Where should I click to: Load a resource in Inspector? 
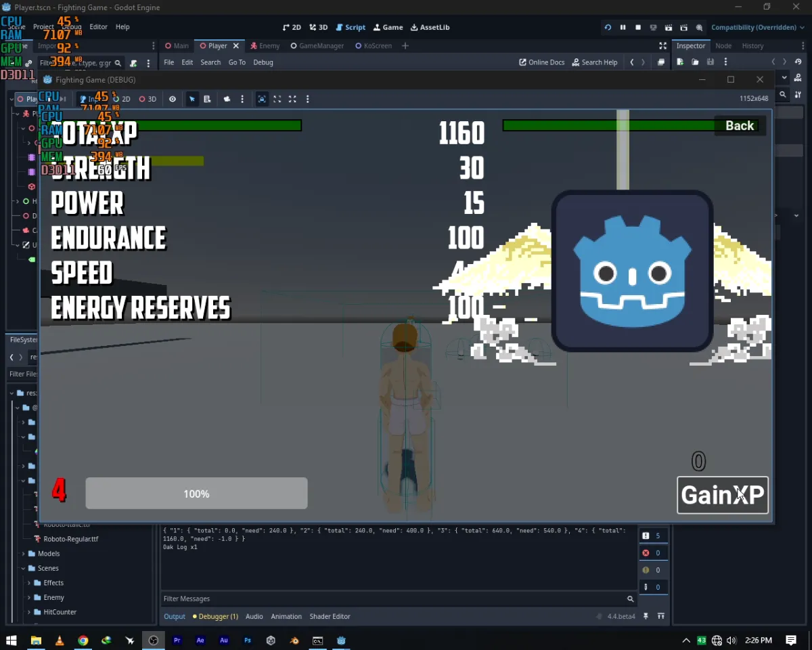[x=695, y=62]
